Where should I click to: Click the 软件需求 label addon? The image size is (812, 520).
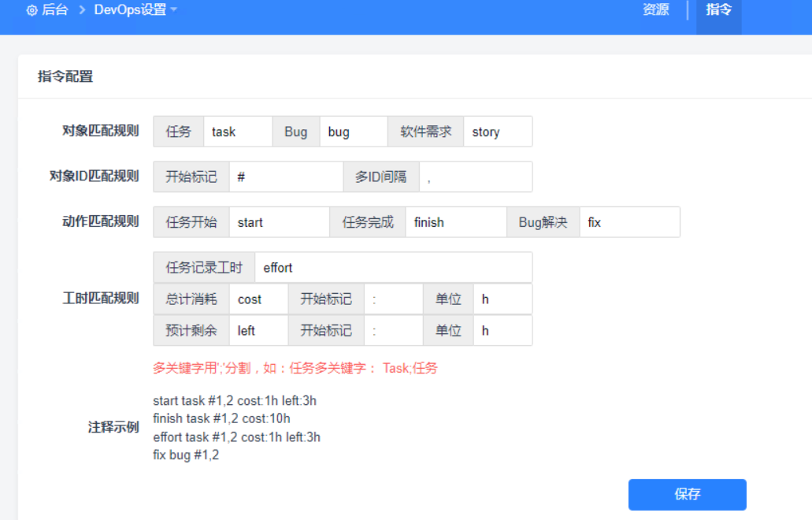pyautogui.click(x=425, y=132)
